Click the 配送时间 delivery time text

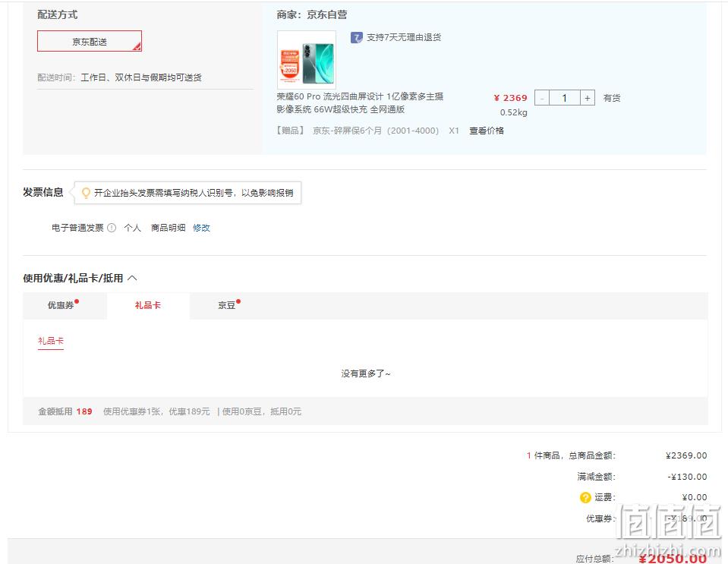coord(119,77)
